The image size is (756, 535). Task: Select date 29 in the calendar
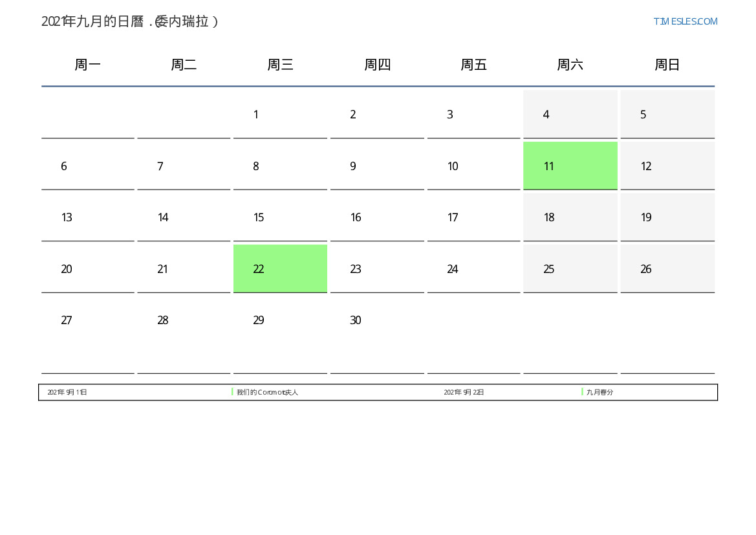click(x=280, y=334)
